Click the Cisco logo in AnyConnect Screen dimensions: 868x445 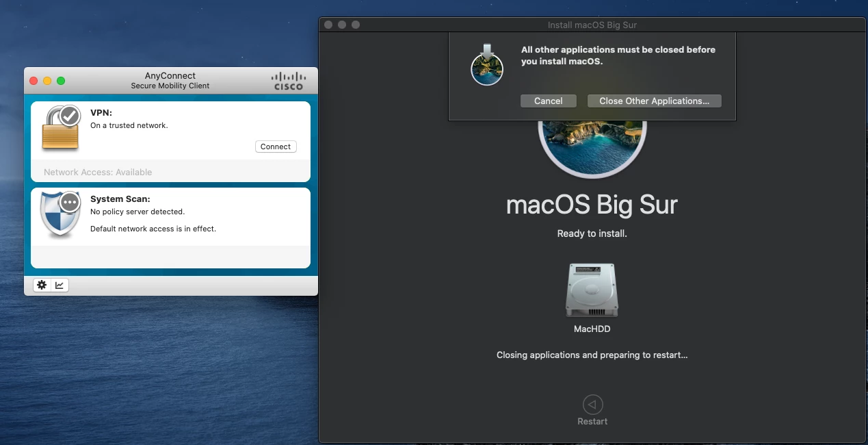pos(288,81)
